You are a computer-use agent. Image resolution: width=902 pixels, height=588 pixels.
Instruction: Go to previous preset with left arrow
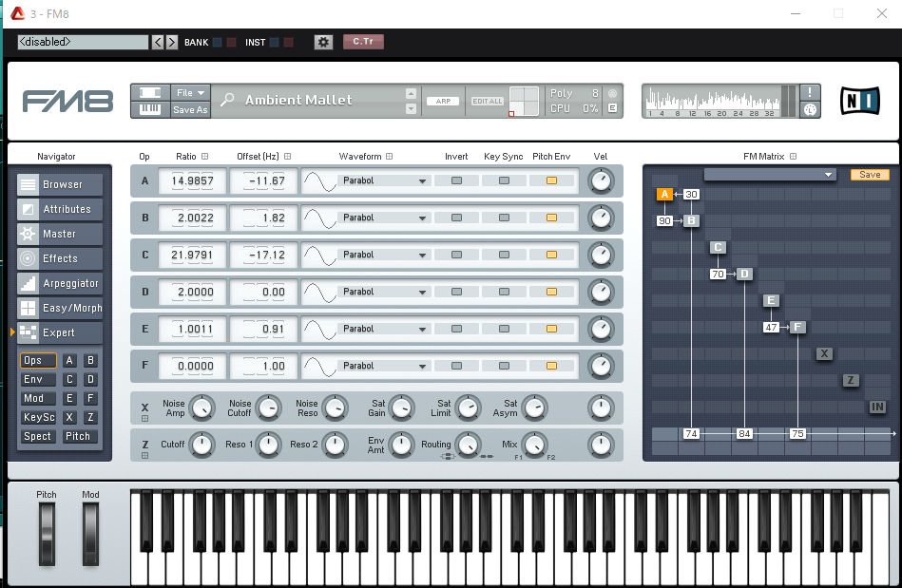click(x=158, y=42)
